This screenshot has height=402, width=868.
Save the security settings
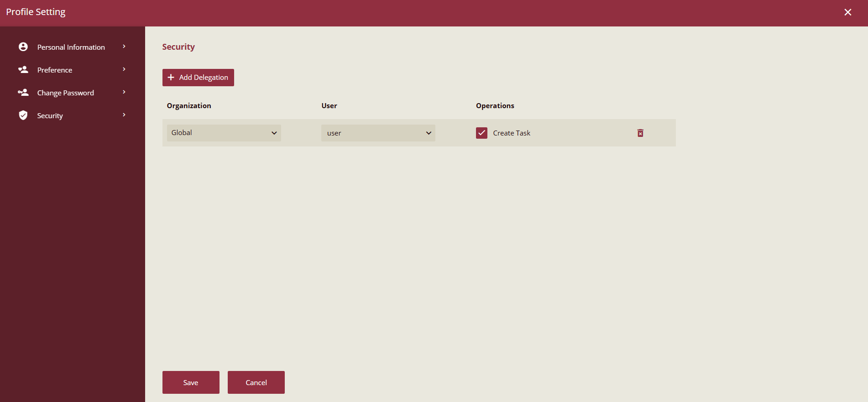coord(191,382)
